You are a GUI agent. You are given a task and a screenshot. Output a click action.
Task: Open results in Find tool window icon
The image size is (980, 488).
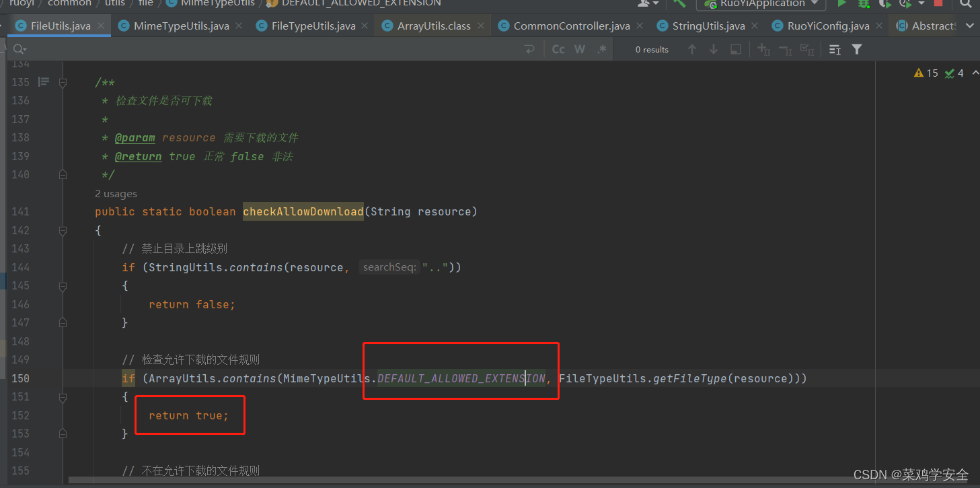click(x=736, y=49)
